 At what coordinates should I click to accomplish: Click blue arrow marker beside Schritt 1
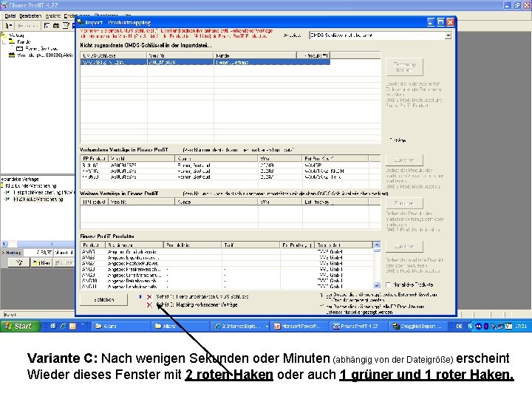click(140, 297)
